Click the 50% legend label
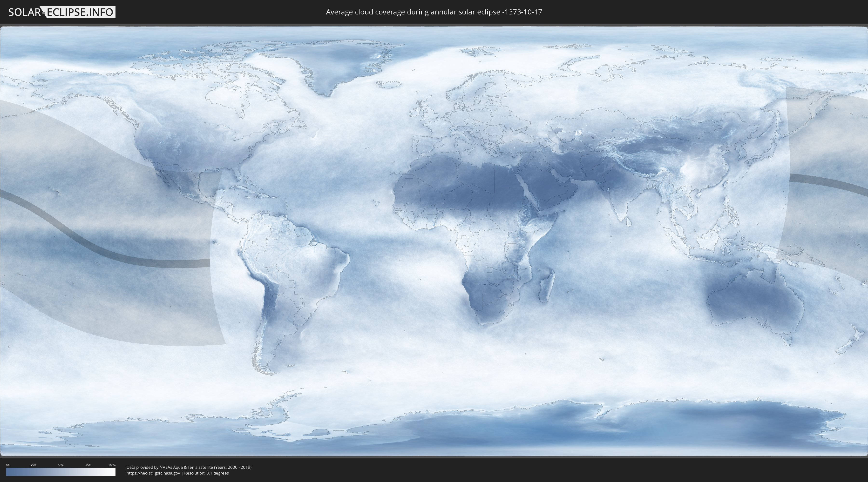This screenshot has height=482, width=868. pyautogui.click(x=61, y=465)
